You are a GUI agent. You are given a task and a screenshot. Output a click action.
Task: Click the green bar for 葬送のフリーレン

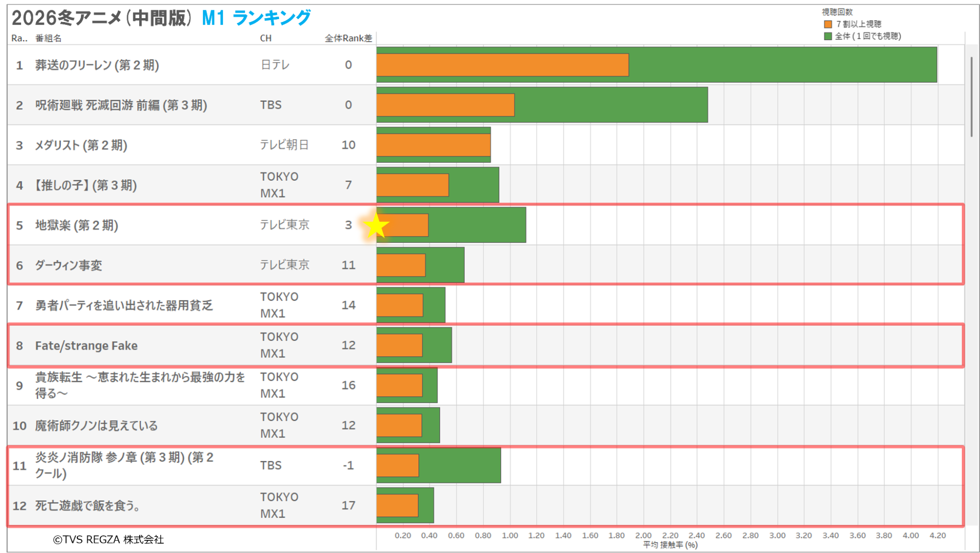pos(782,65)
